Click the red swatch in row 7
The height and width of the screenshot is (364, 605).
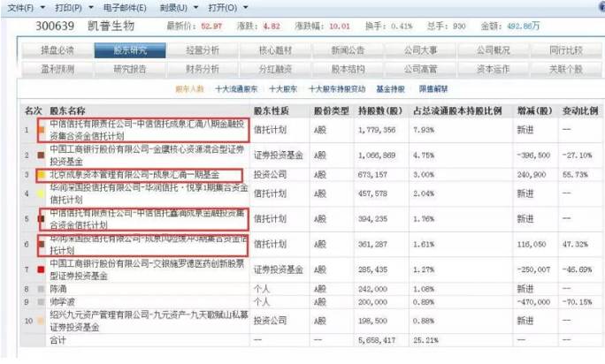(41, 269)
